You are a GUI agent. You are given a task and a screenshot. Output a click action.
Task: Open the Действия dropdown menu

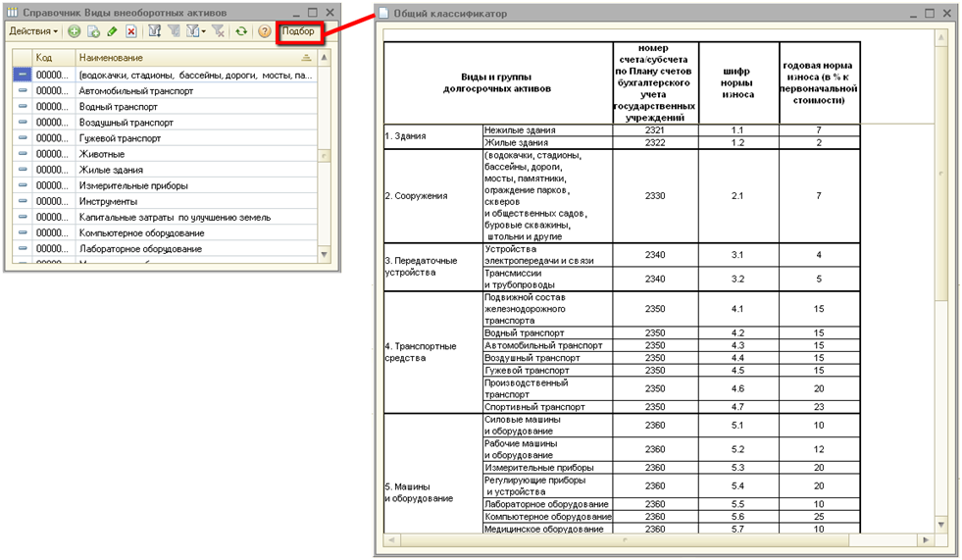tap(33, 32)
